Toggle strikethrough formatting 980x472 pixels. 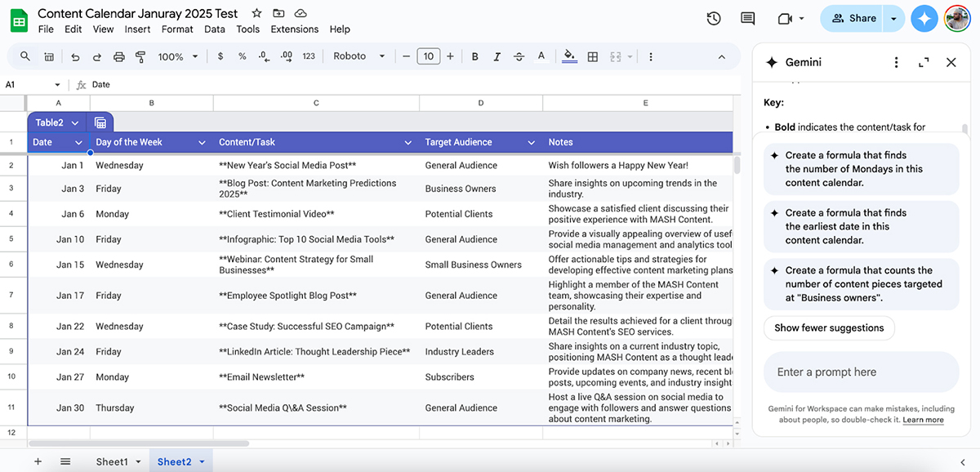[519, 57]
